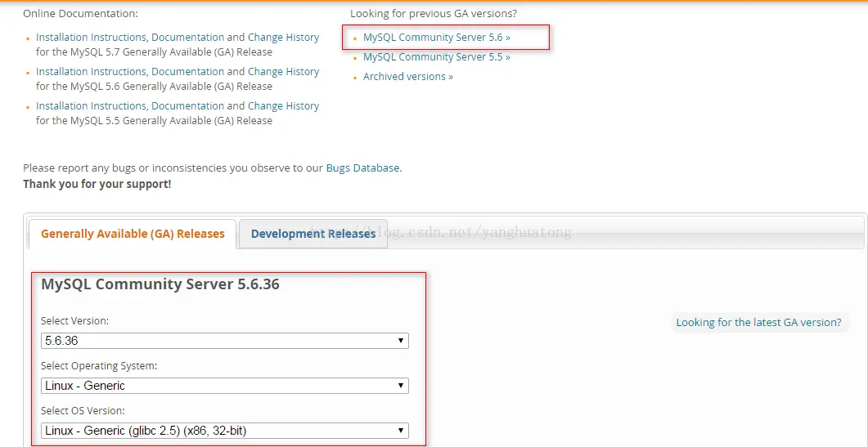Open Installation Instructions link for MySQL 5.6

pos(92,71)
